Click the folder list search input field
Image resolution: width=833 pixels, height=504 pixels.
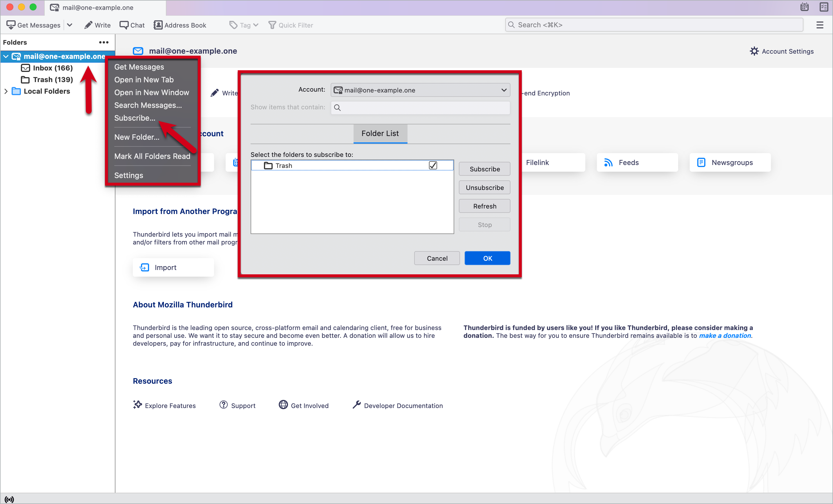pos(421,107)
